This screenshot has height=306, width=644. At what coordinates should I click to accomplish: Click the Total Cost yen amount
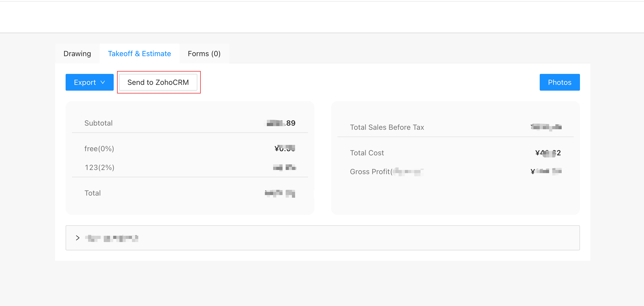(x=548, y=153)
